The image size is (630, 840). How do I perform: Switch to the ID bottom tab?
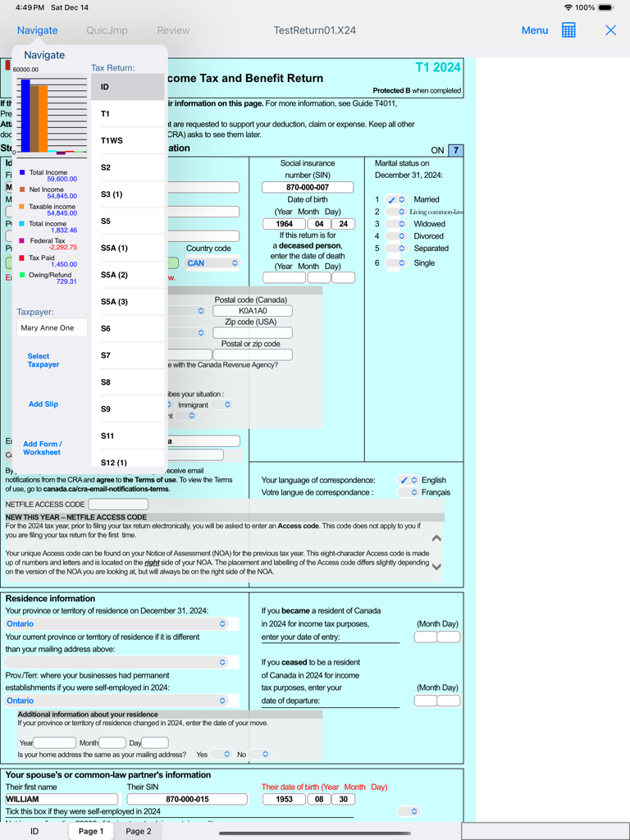(x=34, y=831)
